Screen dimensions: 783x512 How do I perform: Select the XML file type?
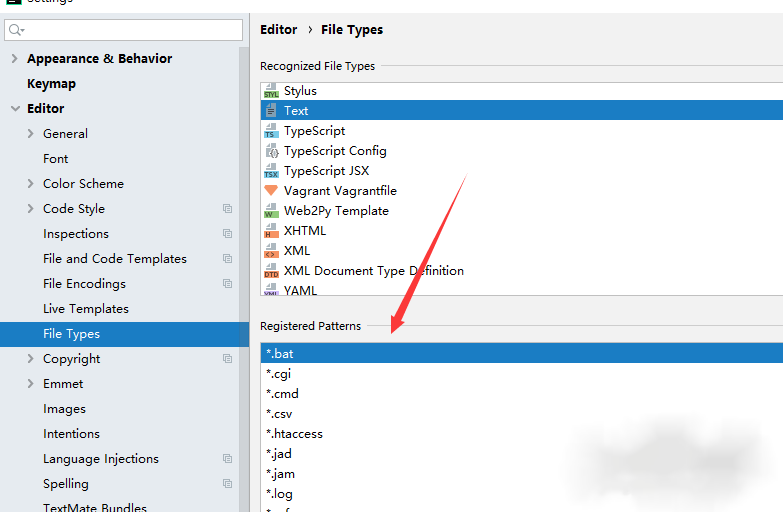point(297,251)
